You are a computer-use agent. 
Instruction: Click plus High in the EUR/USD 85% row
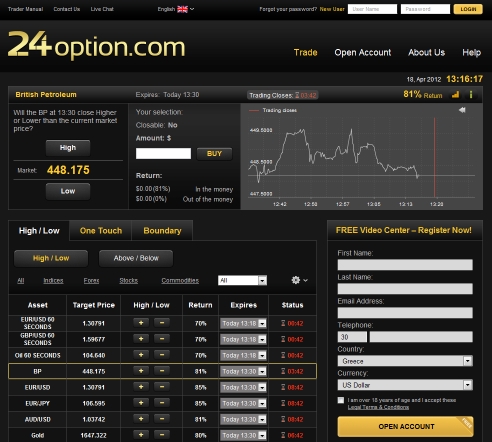point(141,387)
